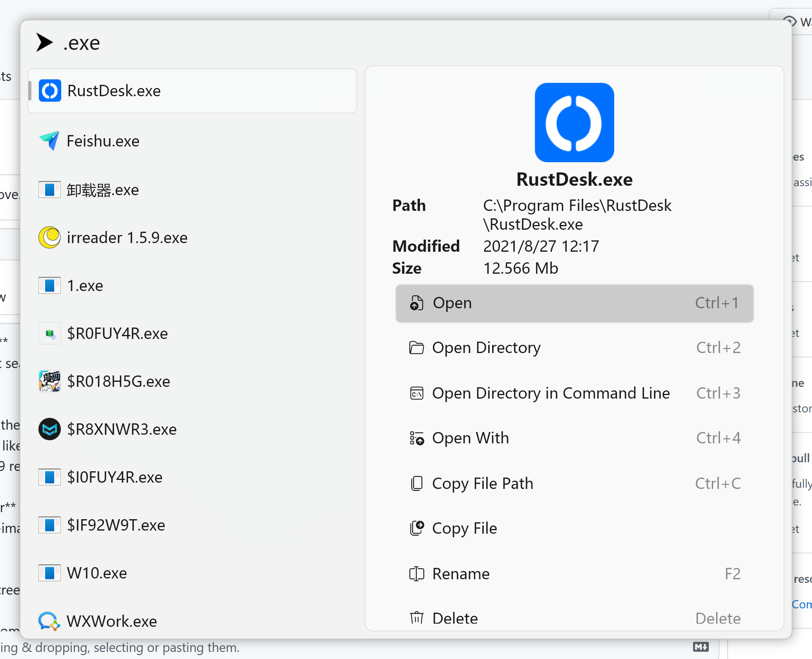The height and width of the screenshot is (659, 812).
Task: Select Open action for RustDesk.exe
Action: 574,303
